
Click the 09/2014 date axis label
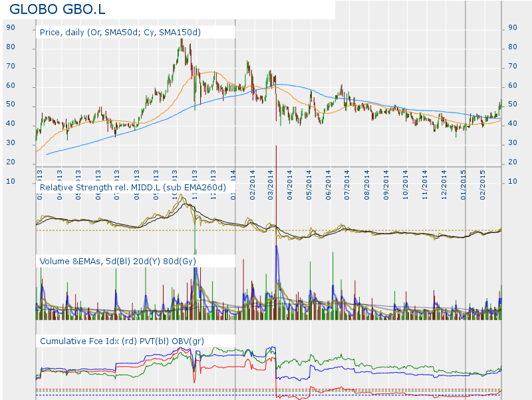[386, 185]
